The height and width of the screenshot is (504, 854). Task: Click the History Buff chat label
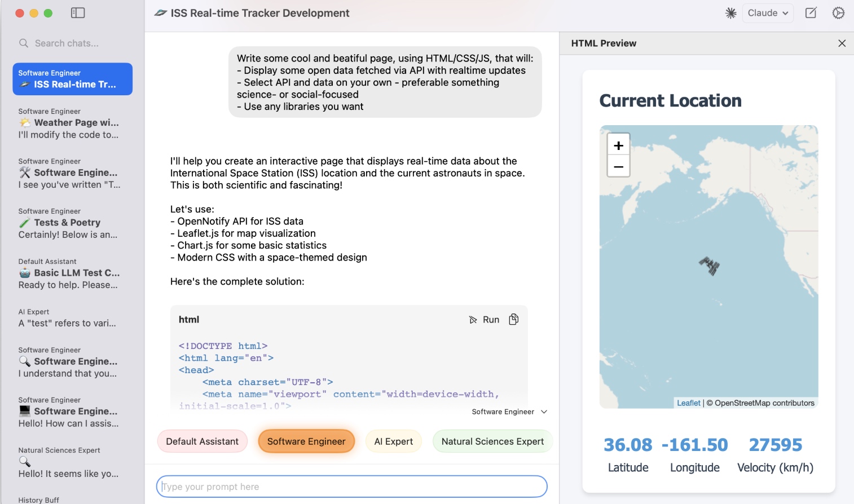(x=38, y=500)
